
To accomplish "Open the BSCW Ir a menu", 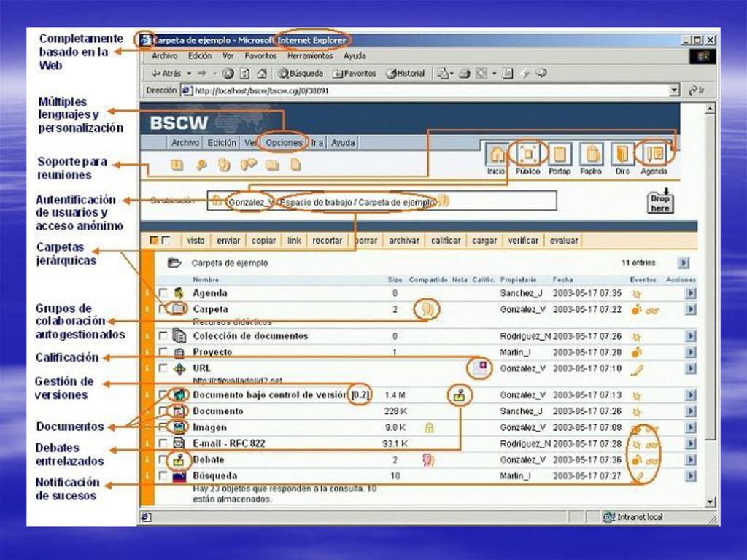I will pos(317,142).
